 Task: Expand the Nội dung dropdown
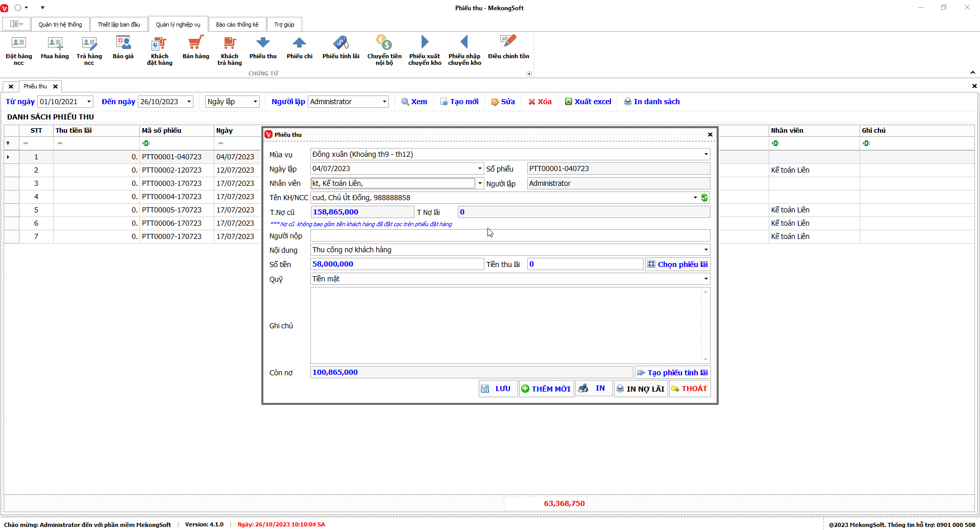click(706, 250)
